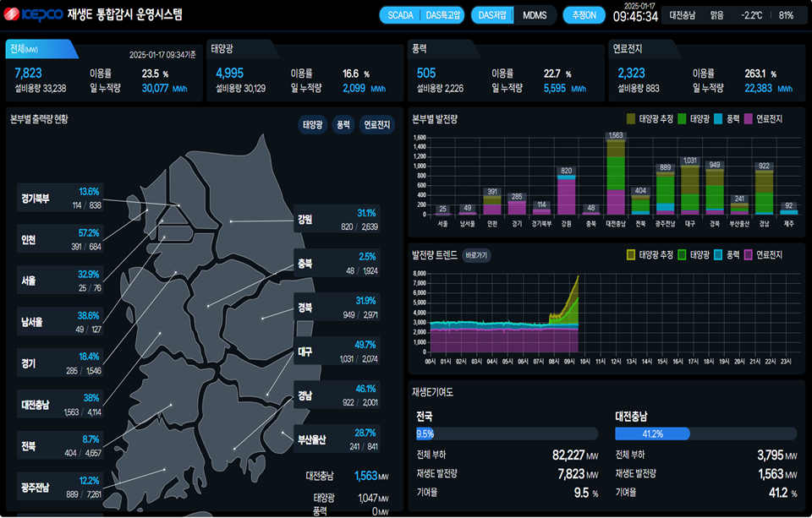This screenshot has height=518, width=812.
Task: Toggle 풍력 legend swatch in 발전량 트렌드 chart
Action: pyautogui.click(x=720, y=254)
